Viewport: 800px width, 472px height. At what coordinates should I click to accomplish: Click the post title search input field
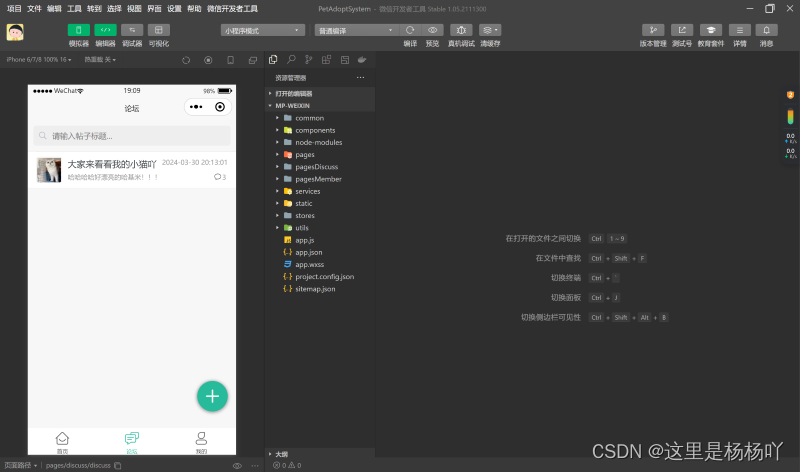coord(132,136)
